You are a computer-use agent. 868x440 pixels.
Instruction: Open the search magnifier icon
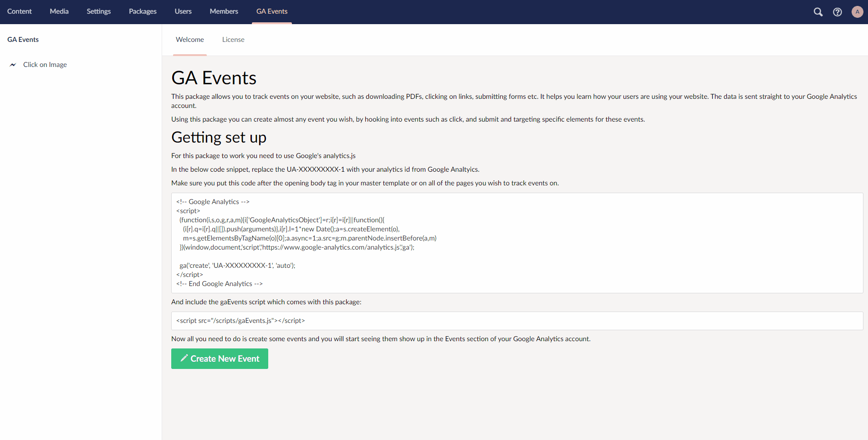click(x=818, y=12)
